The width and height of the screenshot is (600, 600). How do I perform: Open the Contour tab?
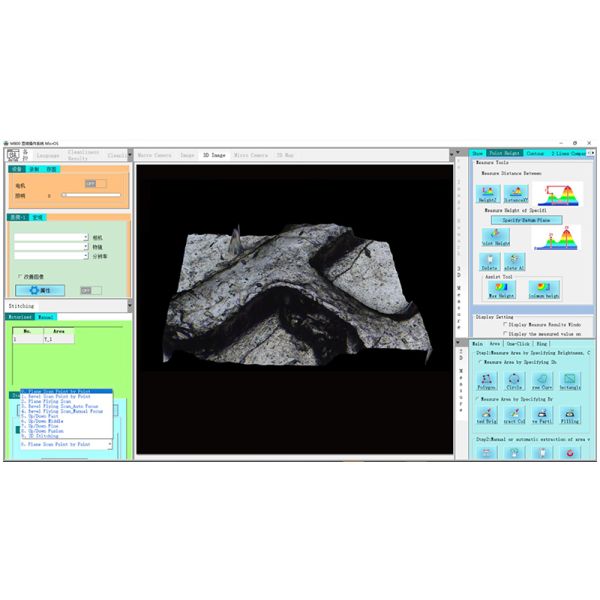click(535, 154)
